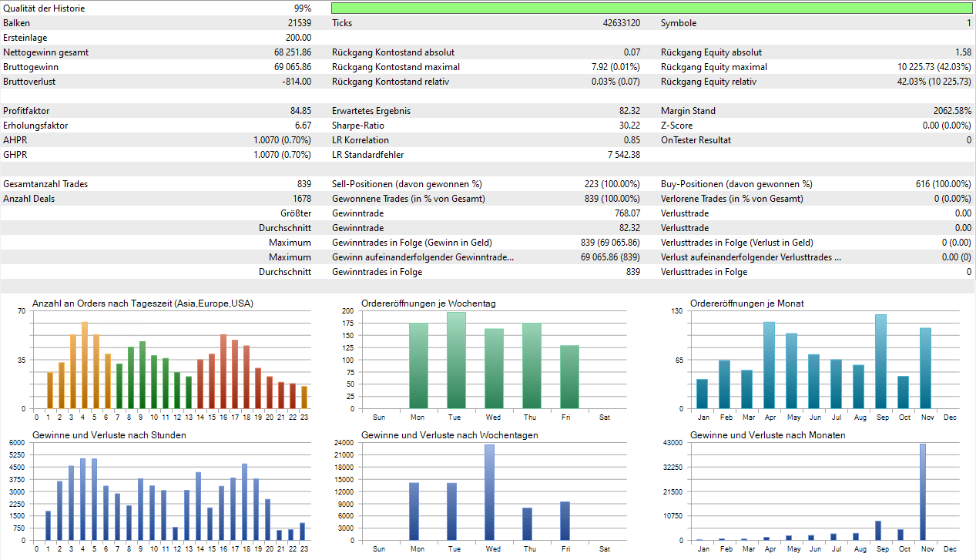Viewport: 976px width, 560px height.
Task: Click the 'Ordereröffnungen je Monat' chart title
Action: coord(747,303)
